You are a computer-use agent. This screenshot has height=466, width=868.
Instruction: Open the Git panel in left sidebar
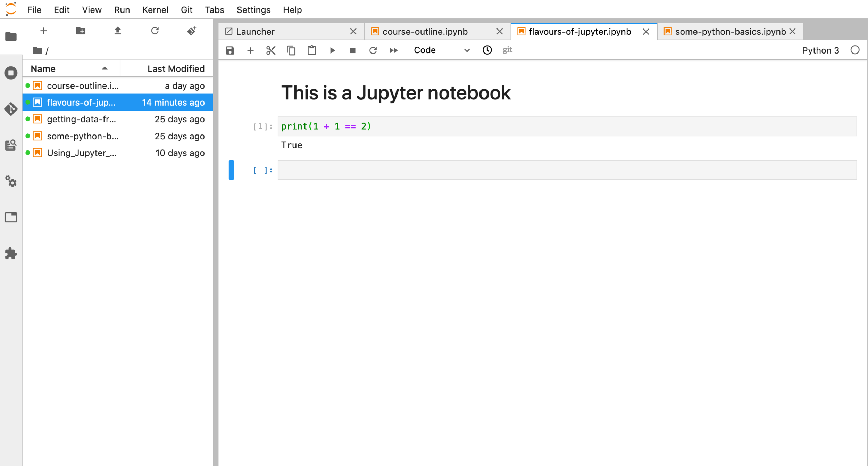(x=11, y=109)
